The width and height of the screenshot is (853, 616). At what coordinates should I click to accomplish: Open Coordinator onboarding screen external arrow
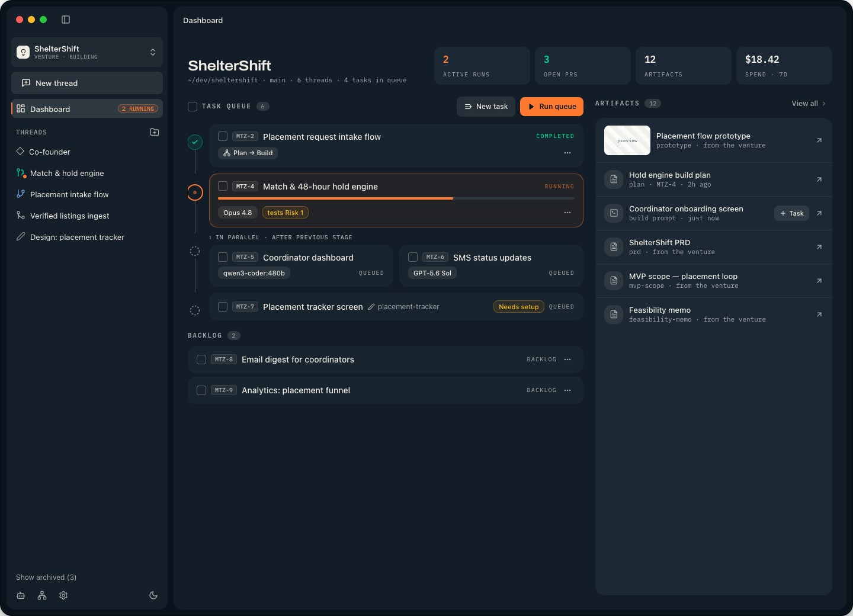819,213
